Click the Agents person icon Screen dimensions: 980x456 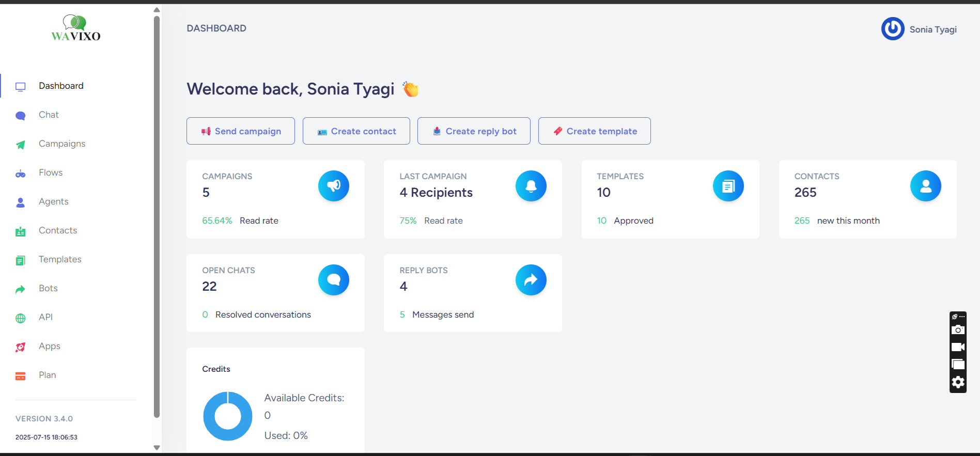[21, 202]
